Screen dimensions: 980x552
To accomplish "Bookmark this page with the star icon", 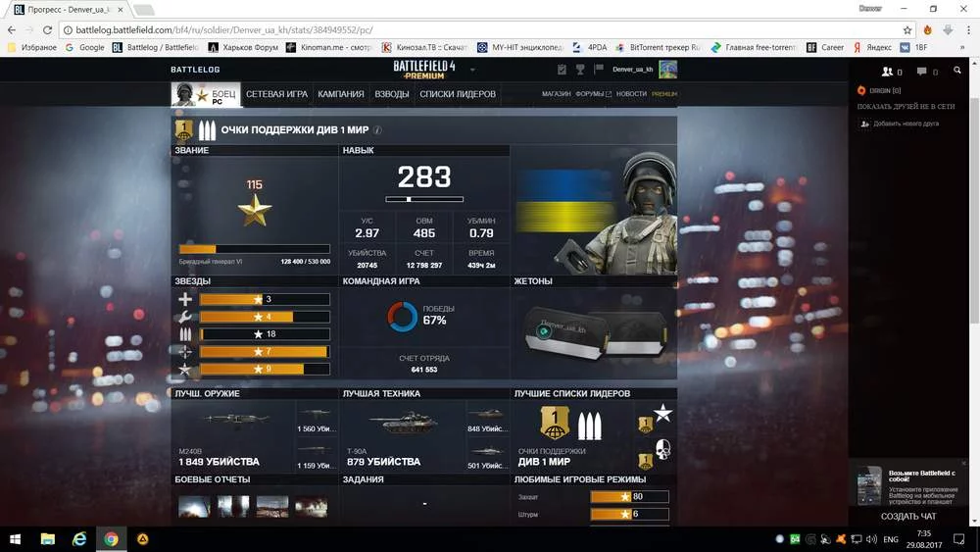I will click(x=906, y=30).
